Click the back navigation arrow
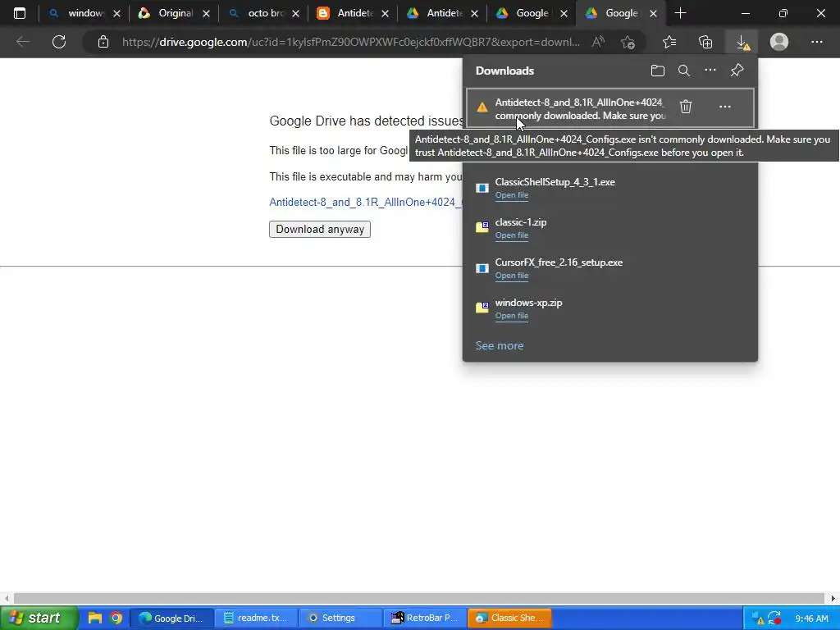Viewport: 840px width, 630px height. [22, 42]
